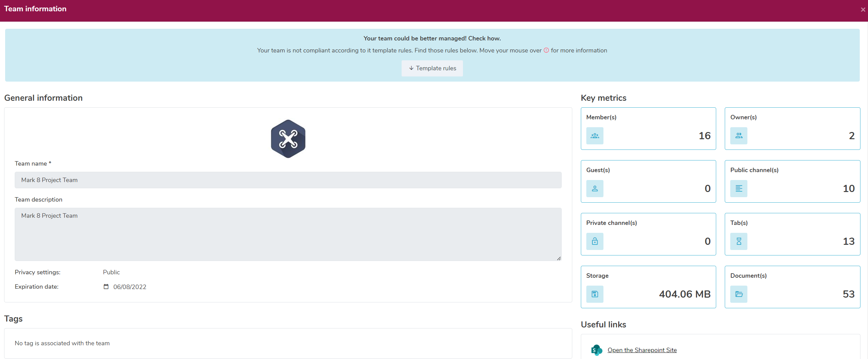The height and width of the screenshot is (359, 868).
Task: Click the Tabs hourglass icon
Action: click(x=738, y=241)
